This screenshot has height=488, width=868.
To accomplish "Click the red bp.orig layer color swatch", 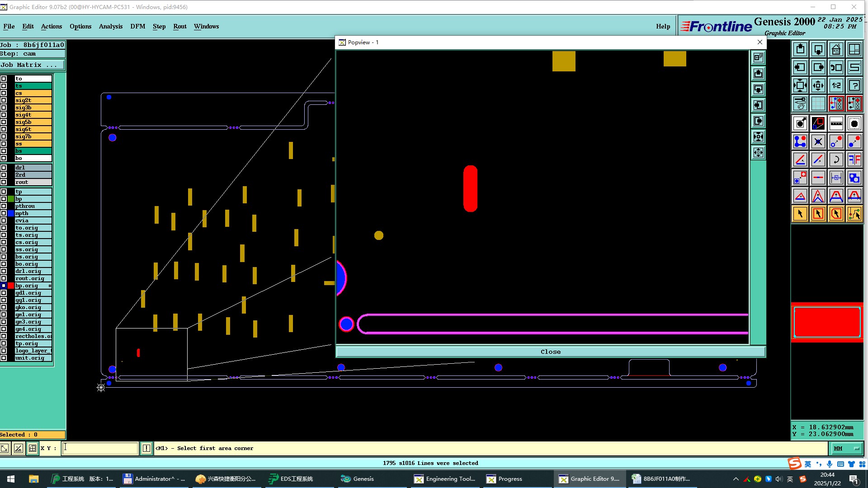I will click(x=11, y=286).
